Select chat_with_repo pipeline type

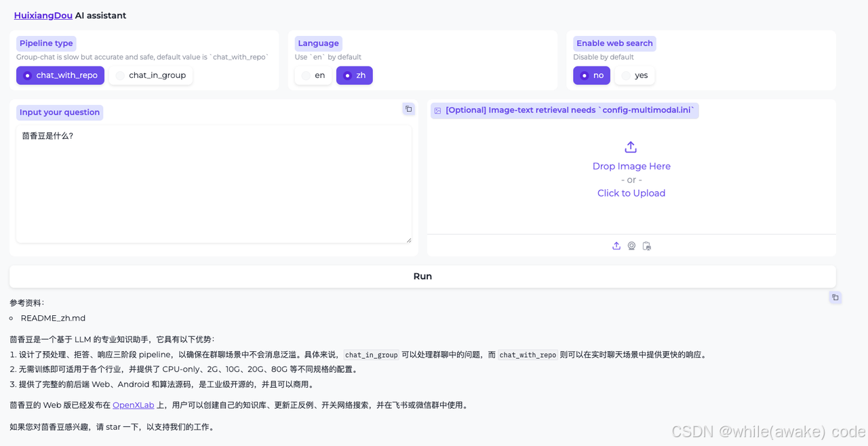pos(60,75)
